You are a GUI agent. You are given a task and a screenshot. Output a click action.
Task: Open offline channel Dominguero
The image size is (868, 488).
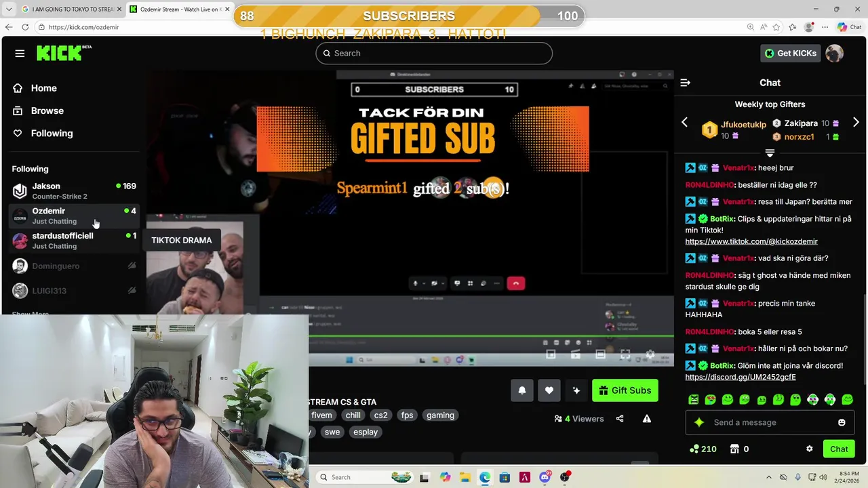pyautogui.click(x=74, y=266)
